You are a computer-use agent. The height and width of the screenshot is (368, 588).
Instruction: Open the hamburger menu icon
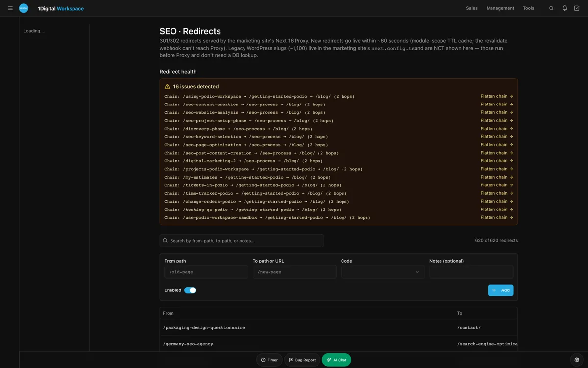click(x=10, y=8)
